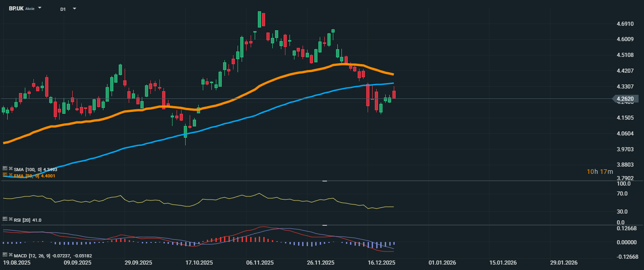644x270 pixels.
Task: Open settings icon for the EMA indicator
Action: 5,174
